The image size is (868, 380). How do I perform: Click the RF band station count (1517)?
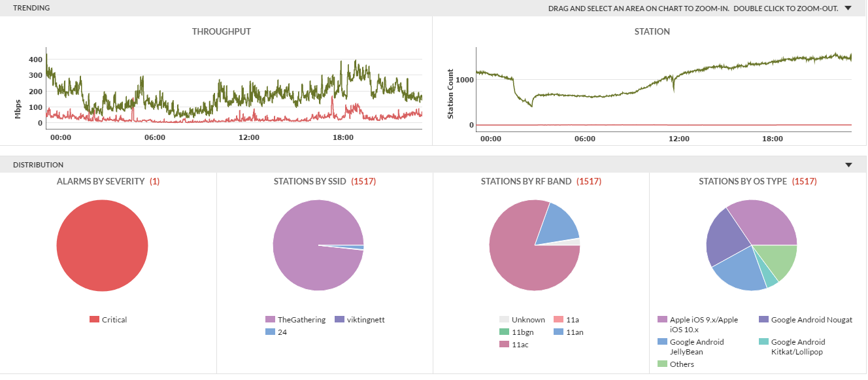[589, 181]
